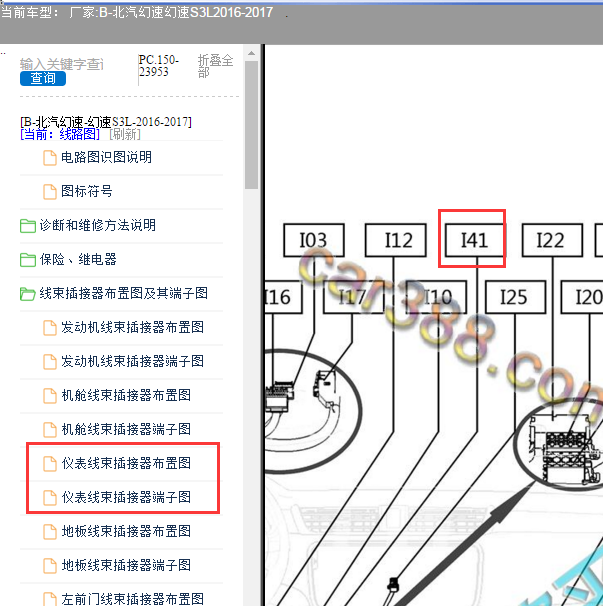Open 左前门线束插接器布置图
This screenshot has width=603, height=606.
coord(132,599)
